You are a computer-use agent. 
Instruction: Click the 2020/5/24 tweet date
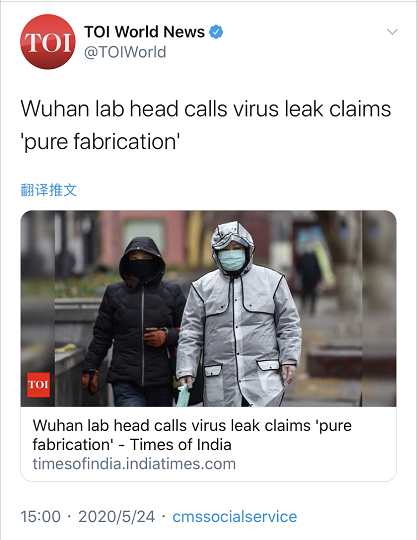pos(116,517)
